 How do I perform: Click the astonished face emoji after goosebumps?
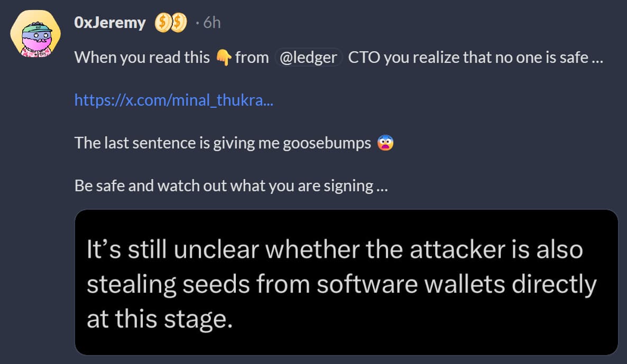(386, 142)
